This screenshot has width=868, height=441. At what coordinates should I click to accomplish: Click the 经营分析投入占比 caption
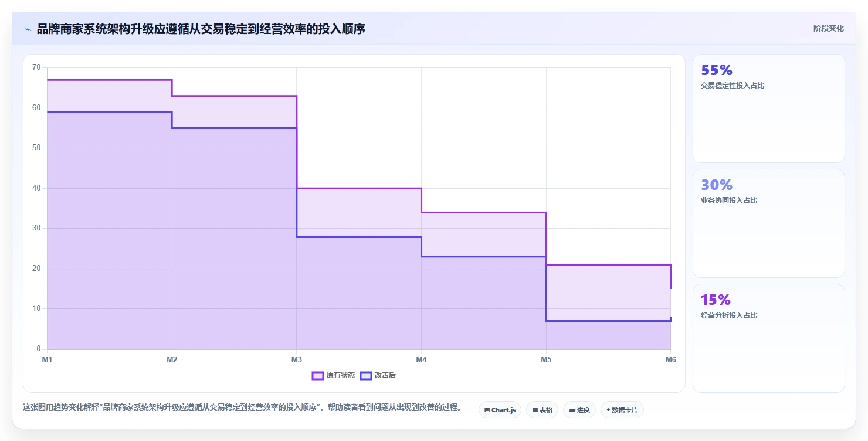click(x=729, y=316)
